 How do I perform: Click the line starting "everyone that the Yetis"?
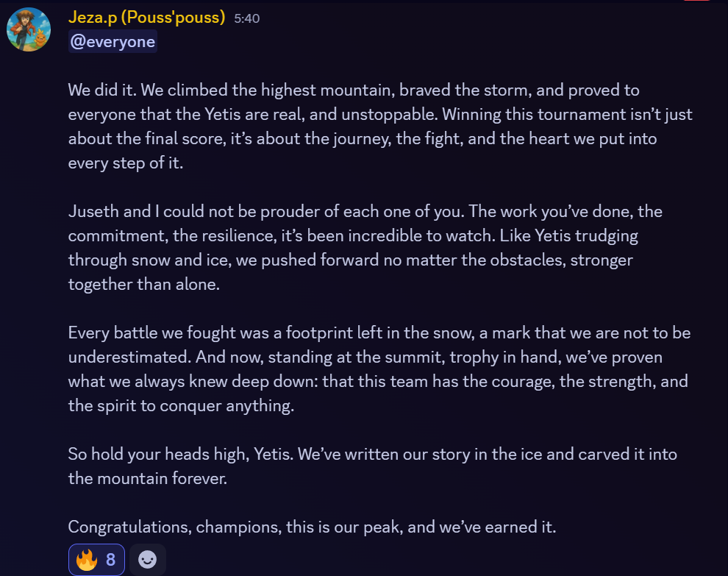point(380,115)
